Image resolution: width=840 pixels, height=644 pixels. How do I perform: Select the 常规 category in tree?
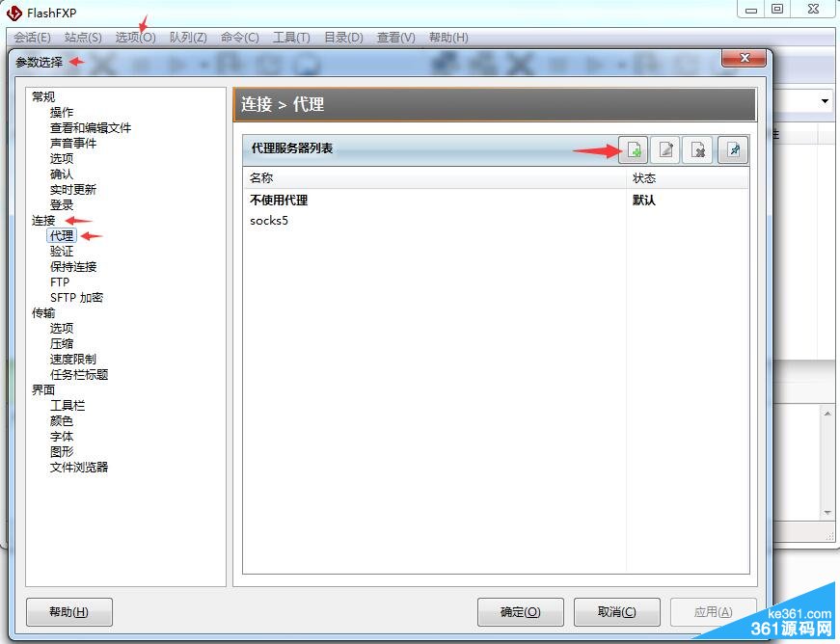tap(43, 97)
